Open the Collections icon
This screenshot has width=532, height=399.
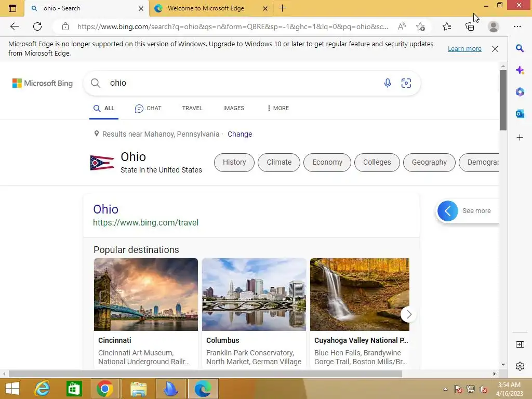[470, 26]
